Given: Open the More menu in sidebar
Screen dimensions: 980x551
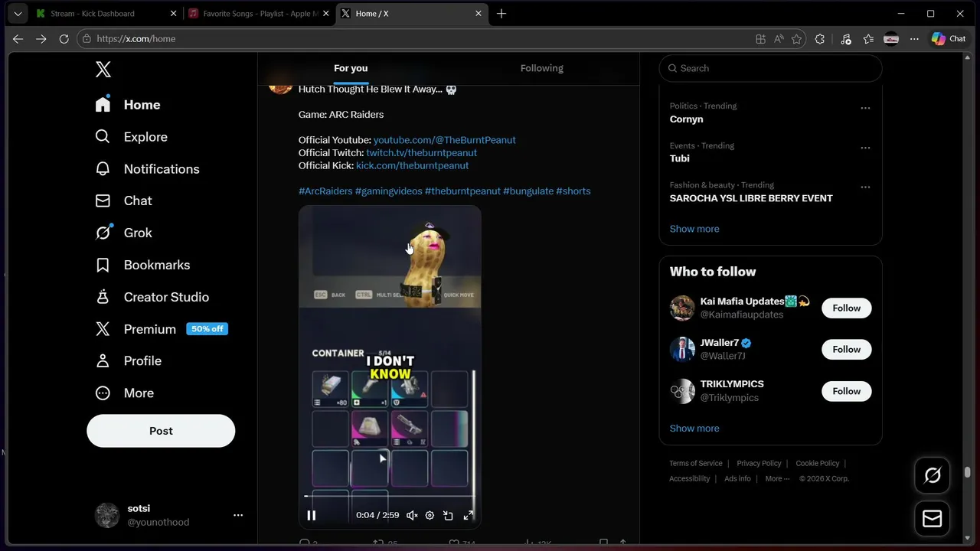Looking at the screenshot, I should (x=125, y=393).
